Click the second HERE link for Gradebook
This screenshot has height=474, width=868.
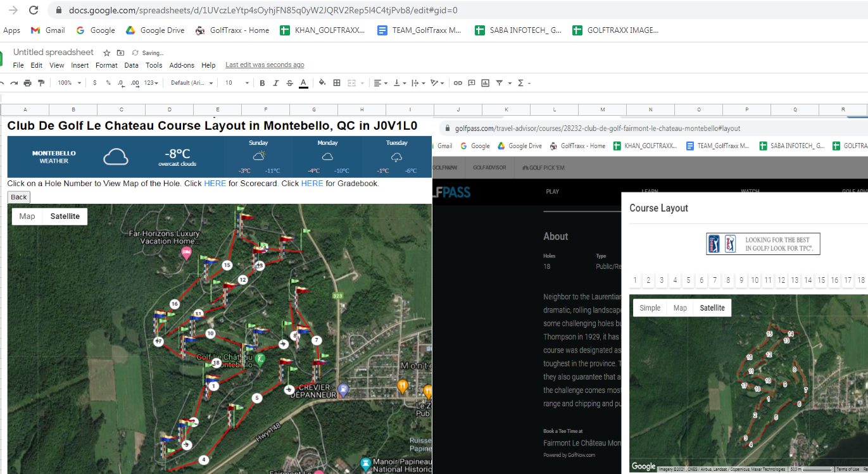pyautogui.click(x=312, y=184)
